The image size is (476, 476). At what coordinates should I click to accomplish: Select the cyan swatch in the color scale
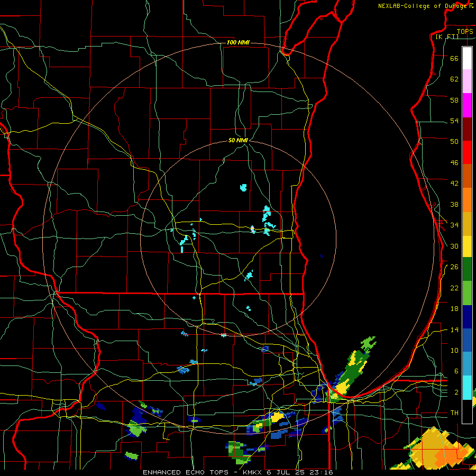point(467,388)
